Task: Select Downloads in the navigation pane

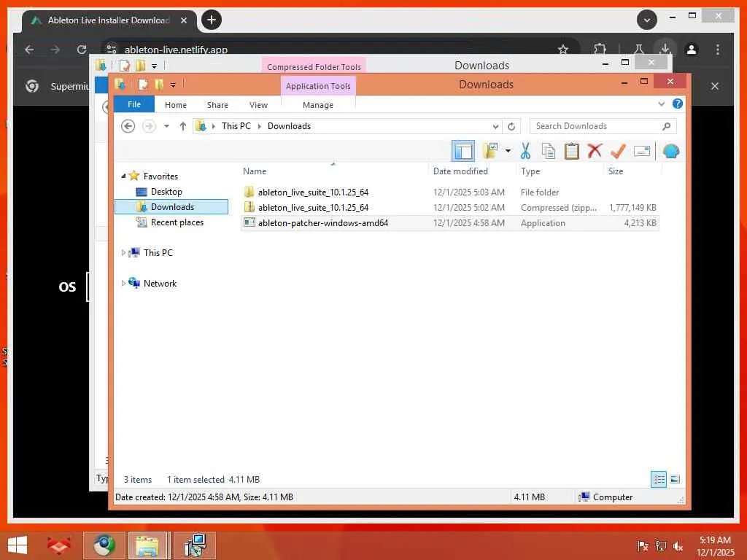Action: click(x=171, y=206)
